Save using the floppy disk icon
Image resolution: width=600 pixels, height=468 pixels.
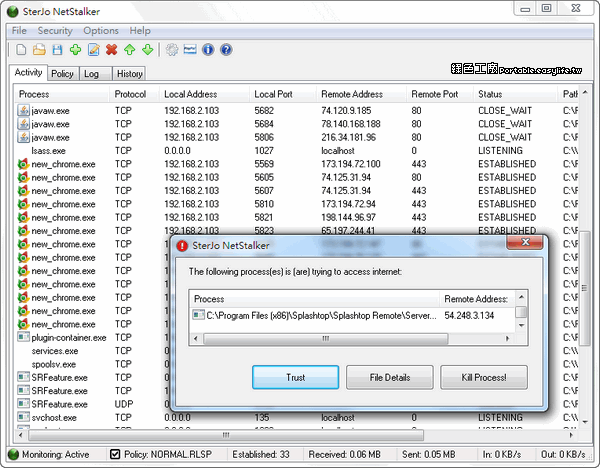tap(57, 50)
